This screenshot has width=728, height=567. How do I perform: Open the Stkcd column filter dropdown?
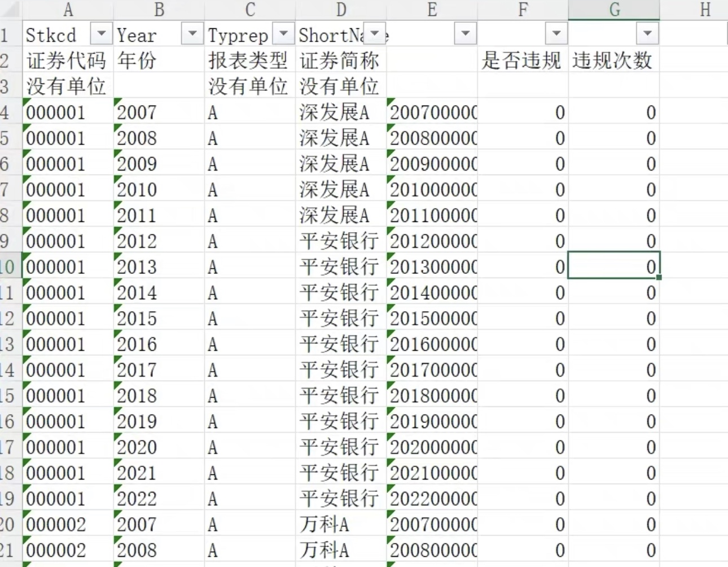tap(102, 34)
